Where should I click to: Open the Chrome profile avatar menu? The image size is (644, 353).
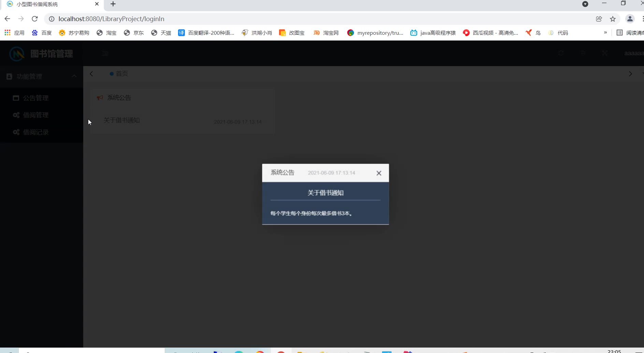[630, 19]
